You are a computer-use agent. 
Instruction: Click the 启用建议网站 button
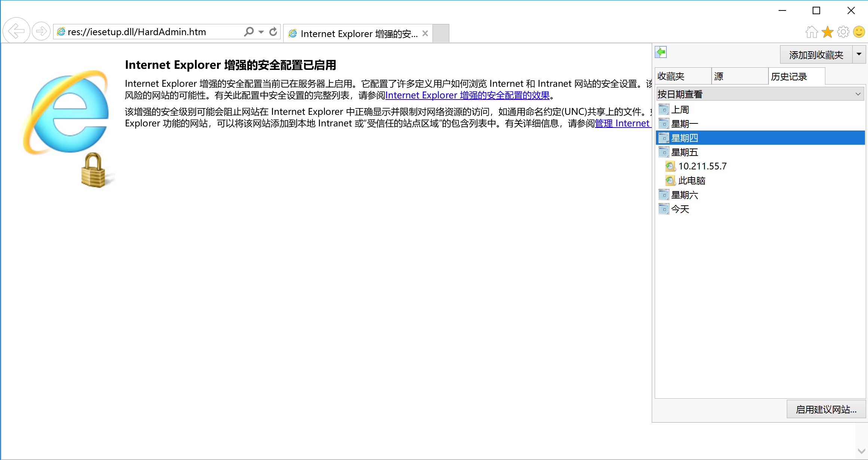[x=826, y=410]
